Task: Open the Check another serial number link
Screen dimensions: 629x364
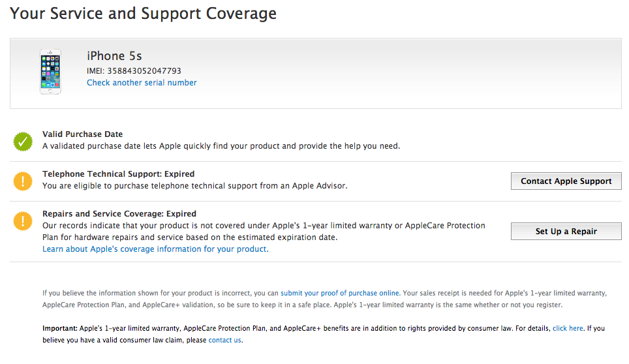Action: (142, 83)
